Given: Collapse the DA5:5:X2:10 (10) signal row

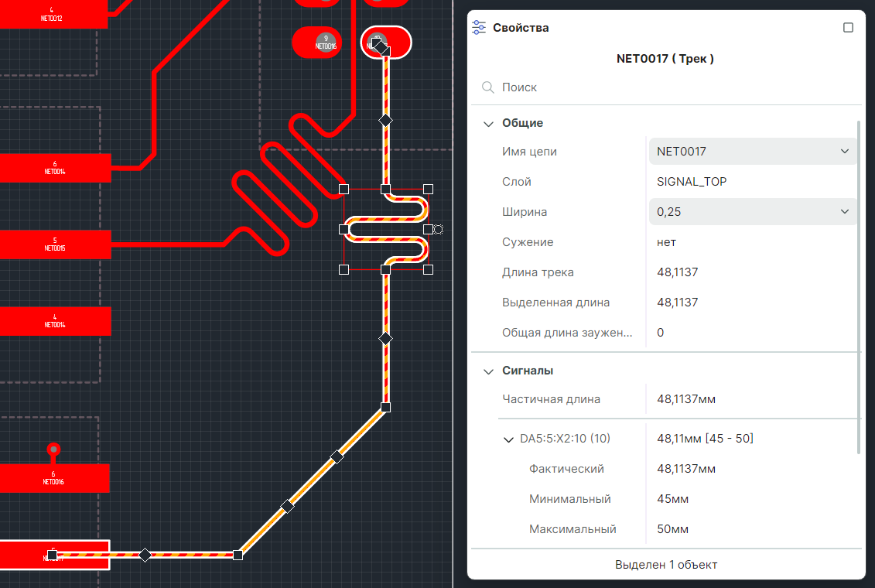Looking at the screenshot, I should [x=508, y=439].
